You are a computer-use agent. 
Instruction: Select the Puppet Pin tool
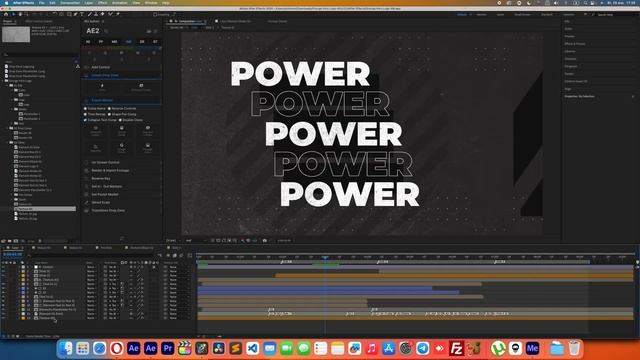118,14
